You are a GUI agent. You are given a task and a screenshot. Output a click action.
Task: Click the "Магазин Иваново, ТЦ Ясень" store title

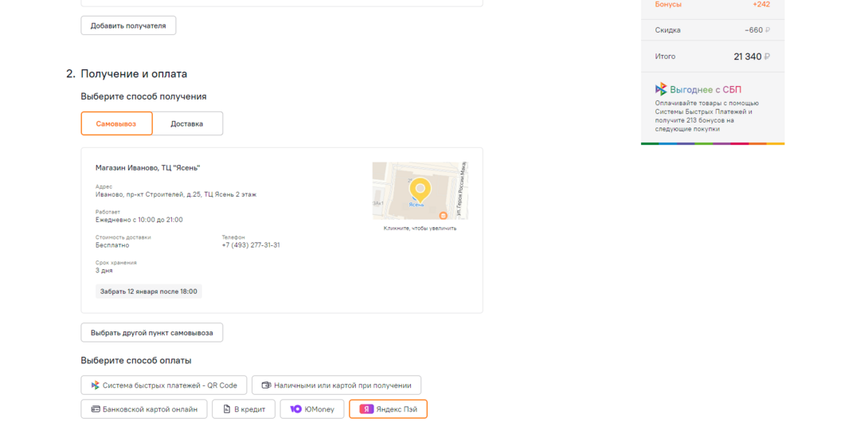147,168
